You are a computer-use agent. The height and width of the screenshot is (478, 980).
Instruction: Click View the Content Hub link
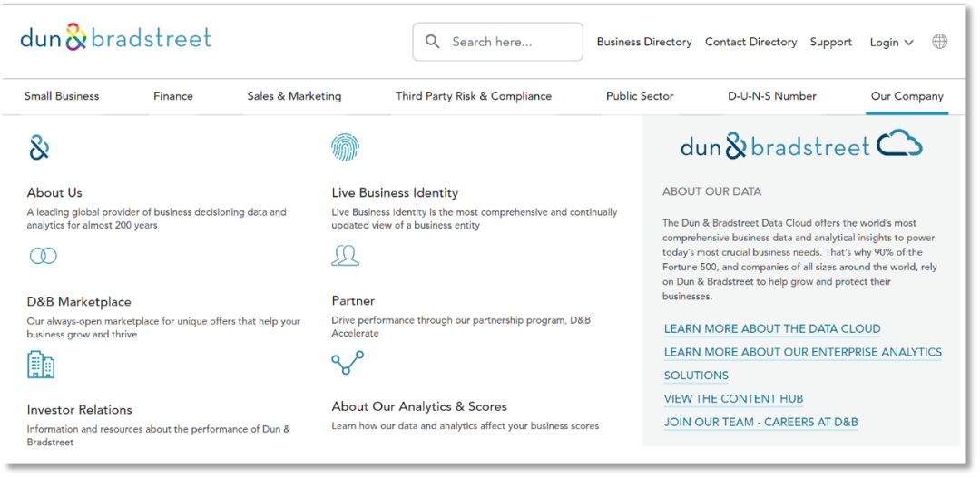733,399
